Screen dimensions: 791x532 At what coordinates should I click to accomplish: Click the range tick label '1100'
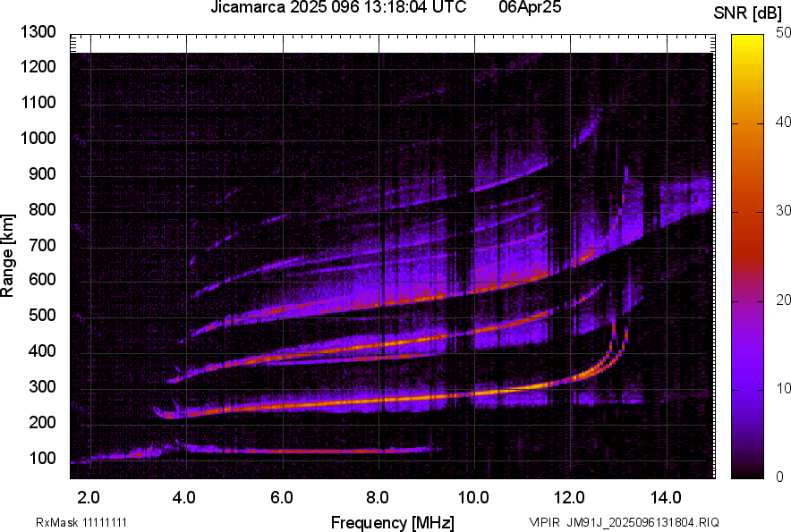pyautogui.click(x=38, y=102)
